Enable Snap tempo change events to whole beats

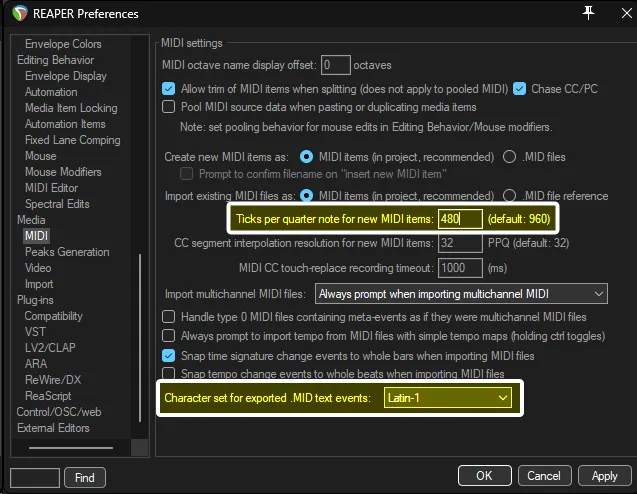coord(169,373)
